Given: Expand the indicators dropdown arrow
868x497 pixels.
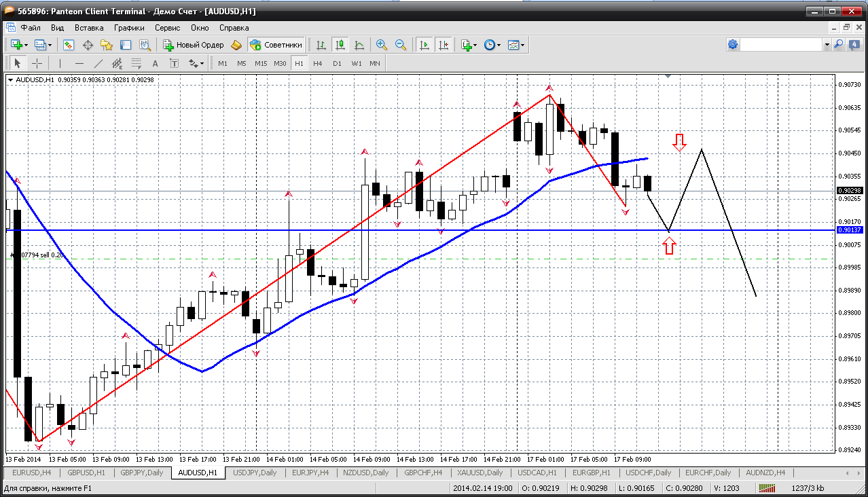Looking at the screenshot, I should pyautogui.click(x=475, y=45).
